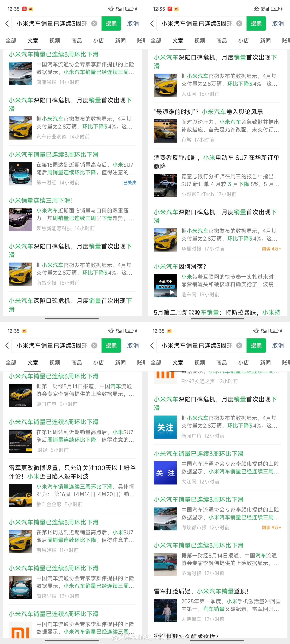
Task: Open the article titled 小米销量连续三周下滑!
Action: coord(41,200)
